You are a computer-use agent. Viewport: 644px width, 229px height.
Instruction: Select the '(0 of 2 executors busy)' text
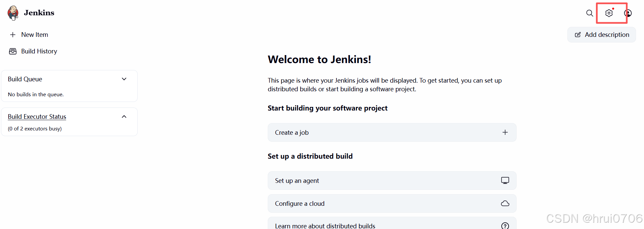pyautogui.click(x=35, y=128)
